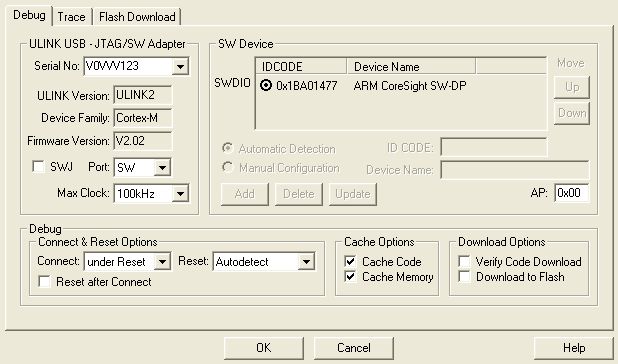Click the SWDIO label
This screenshot has height=364, width=618.
click(x=233, y=83)
